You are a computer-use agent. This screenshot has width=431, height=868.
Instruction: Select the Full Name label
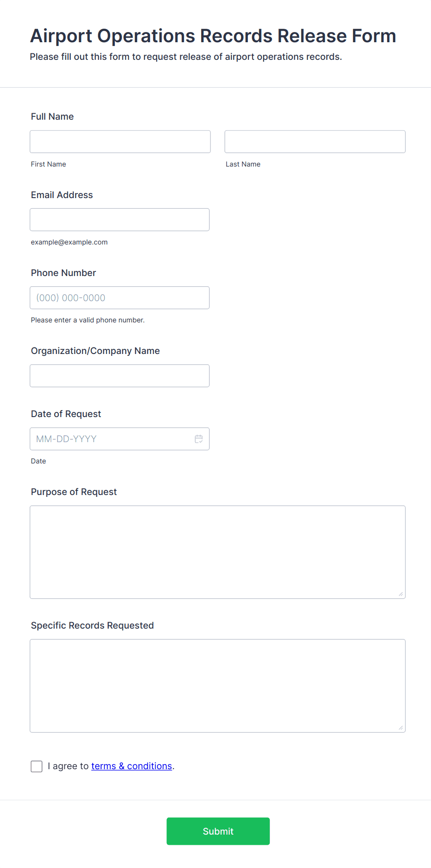52,116
